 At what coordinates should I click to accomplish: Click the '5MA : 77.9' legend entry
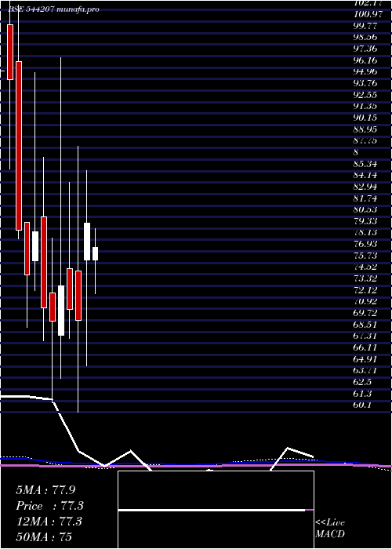45,490
